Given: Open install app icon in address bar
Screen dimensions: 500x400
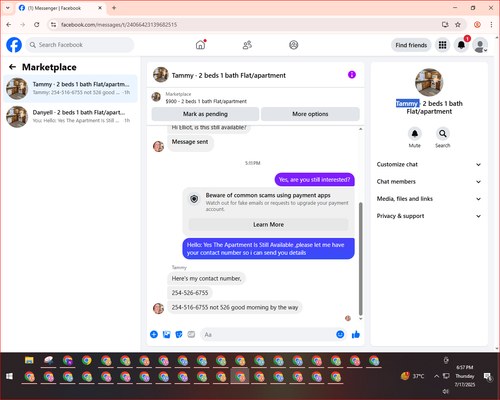Looking at the screenshot, I should pyautogui.click(x=445, y=24).
